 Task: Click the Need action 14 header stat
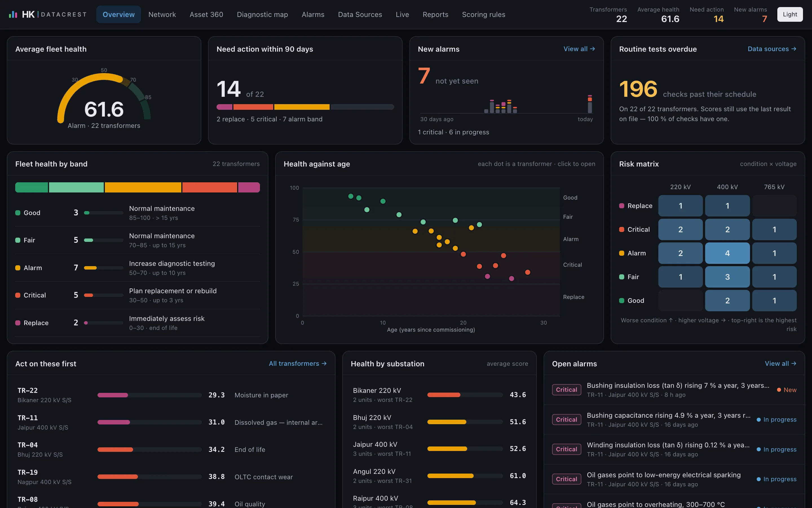click(707, 14)
